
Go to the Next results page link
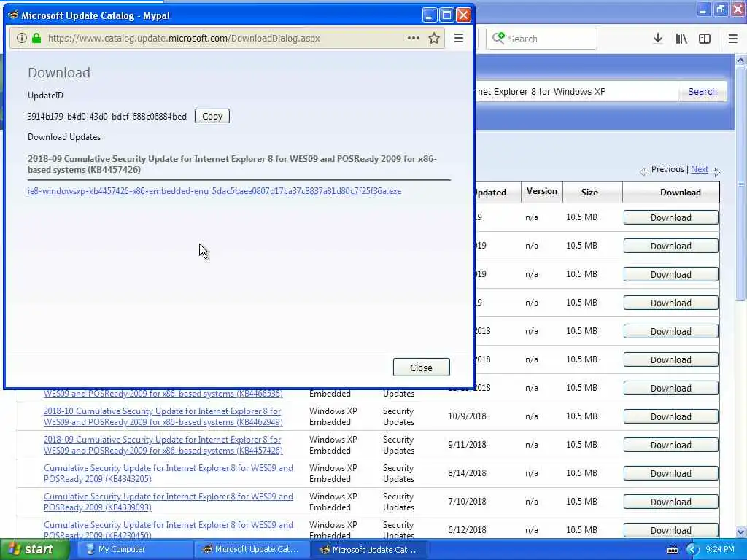pyautogui.click(x=699, y=169)
